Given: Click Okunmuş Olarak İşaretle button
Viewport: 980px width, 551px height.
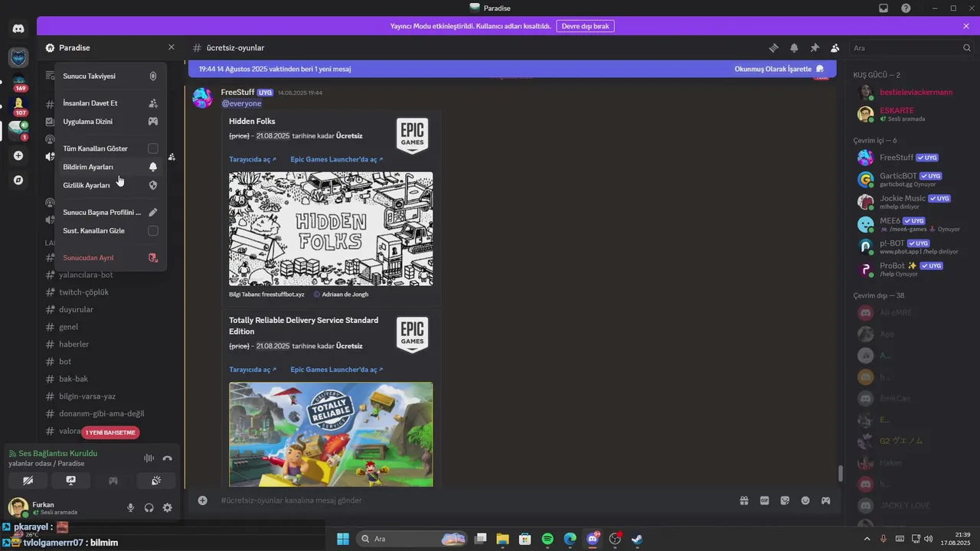Looking at the screenshot, I should 779,69.
